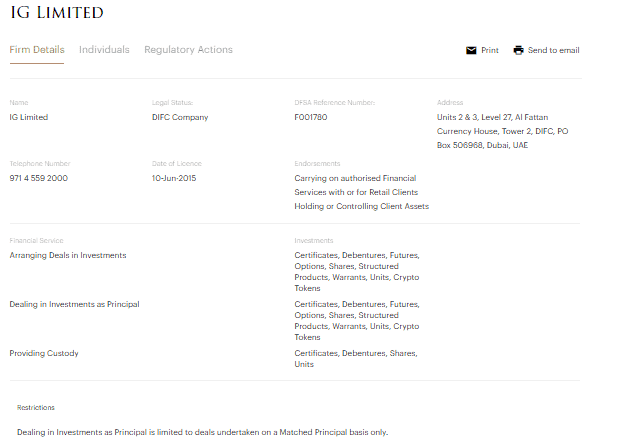Click Dealing in Investments as Principal service row

74,304
